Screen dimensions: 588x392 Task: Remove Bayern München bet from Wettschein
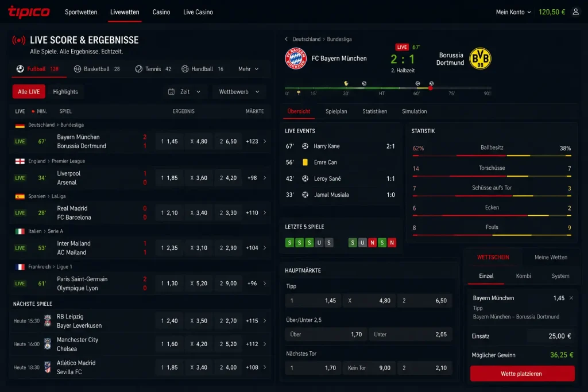click(x=571, y=298)
